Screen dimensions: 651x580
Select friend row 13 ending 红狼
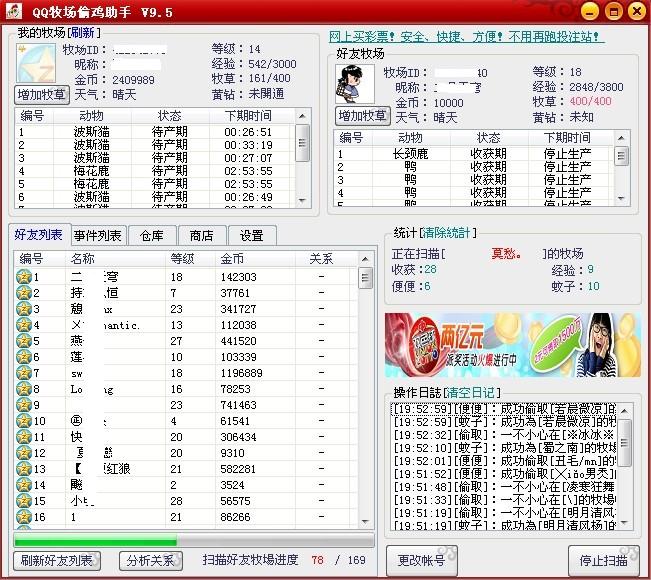click(x=186, y=469)
